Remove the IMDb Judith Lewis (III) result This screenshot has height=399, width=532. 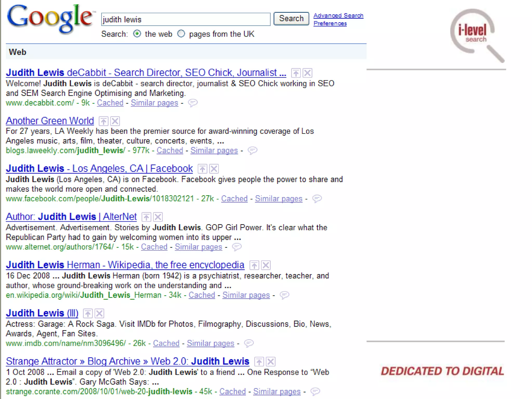pos(99,314)
